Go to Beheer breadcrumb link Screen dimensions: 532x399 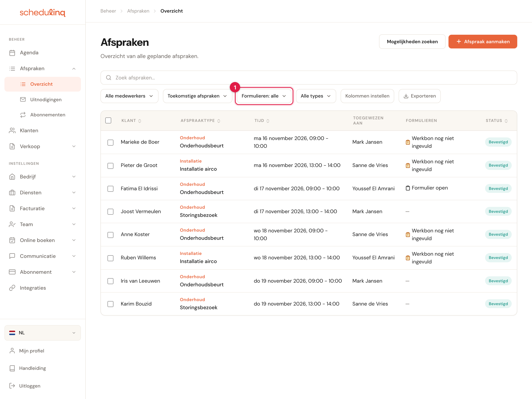point(108,11)
